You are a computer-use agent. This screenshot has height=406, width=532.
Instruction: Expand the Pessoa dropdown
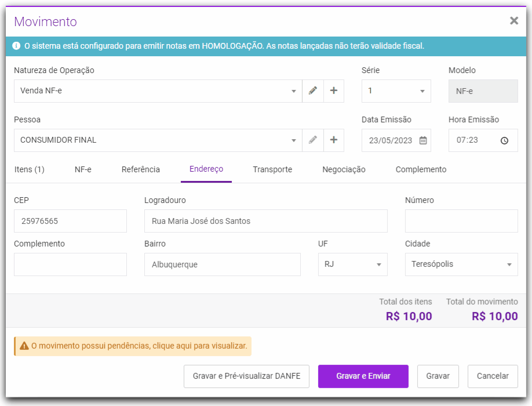click(x=294, y=140)
